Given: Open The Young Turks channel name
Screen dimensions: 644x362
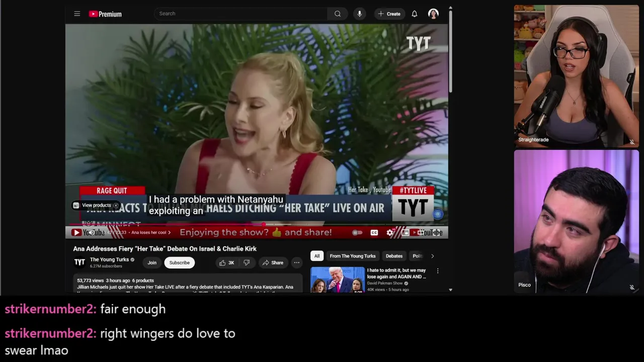Looking at the screenshot, I should [109, 259].
